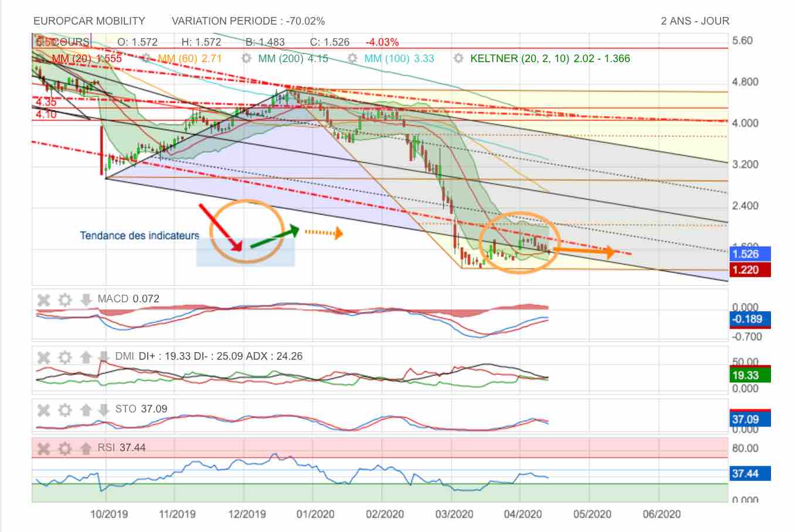The width and height of the screenshot is (795, 532).
Task: Open RSI settings gear
Action: pyautogui.click(x=64, y=449)
